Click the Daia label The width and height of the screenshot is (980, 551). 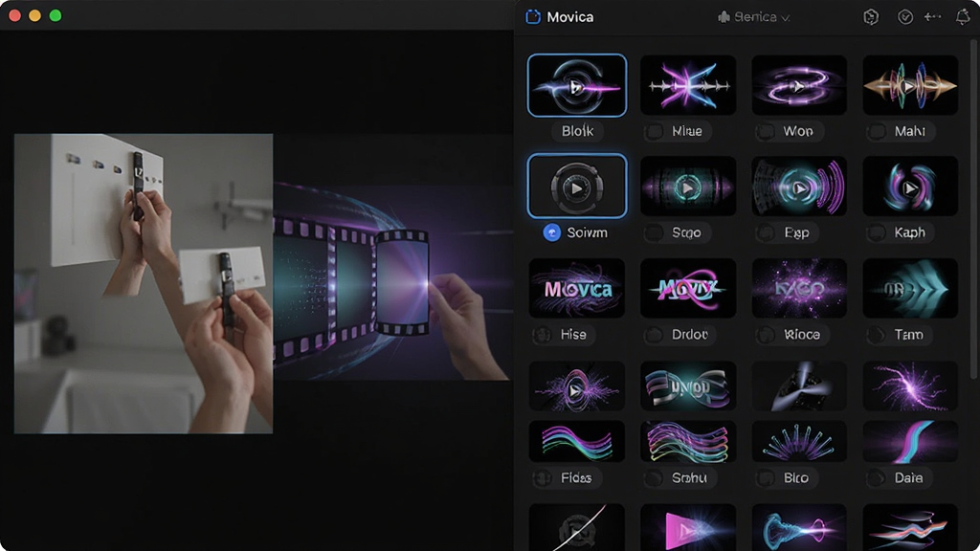(x=908, y=478)
